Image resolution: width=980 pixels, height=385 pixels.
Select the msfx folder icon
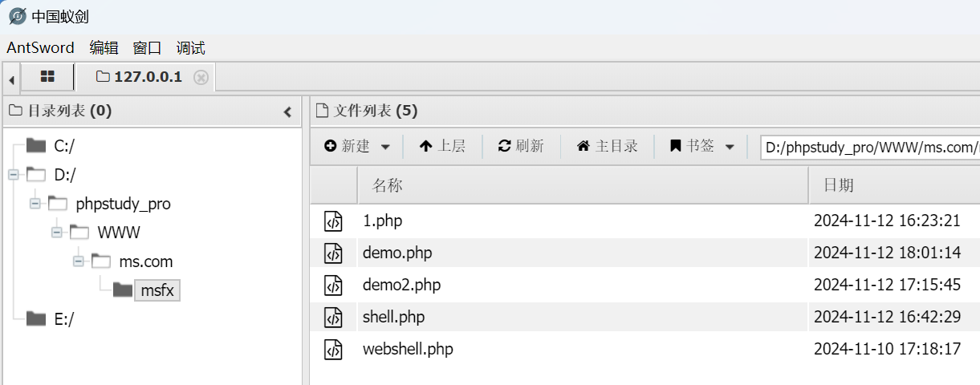tap(123, 290)
